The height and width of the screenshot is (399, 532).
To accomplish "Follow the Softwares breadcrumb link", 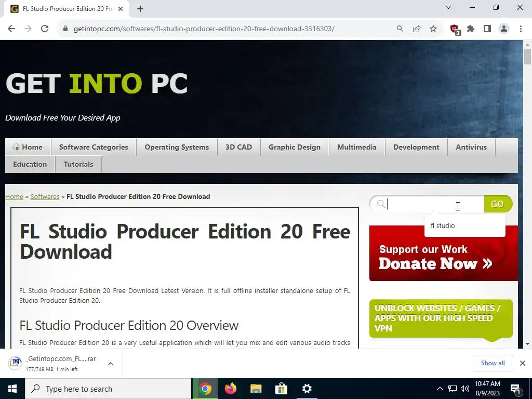I will click(45, 197).
